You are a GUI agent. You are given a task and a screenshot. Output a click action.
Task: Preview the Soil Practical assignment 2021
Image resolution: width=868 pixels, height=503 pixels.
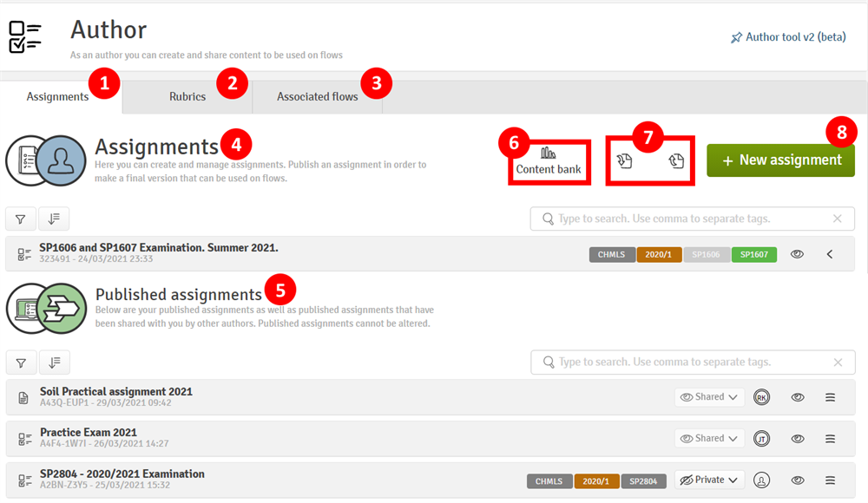[797, 396]
